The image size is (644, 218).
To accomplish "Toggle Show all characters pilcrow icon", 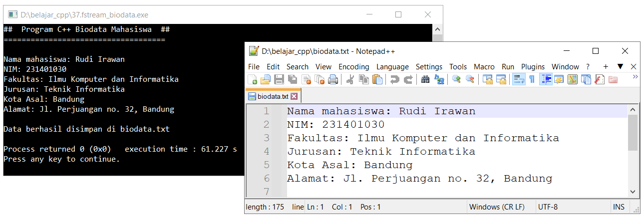I will pos(532,79).
